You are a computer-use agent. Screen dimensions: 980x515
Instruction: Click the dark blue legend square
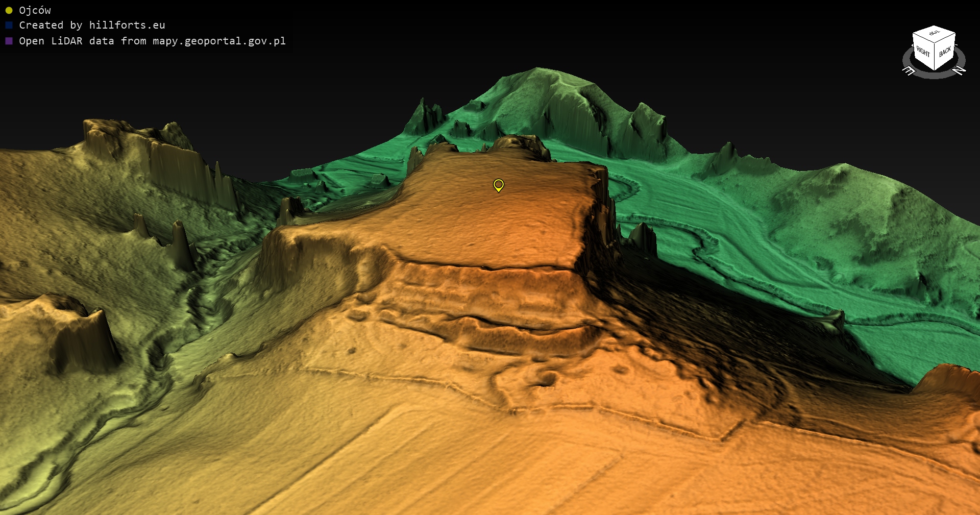tap(9, 26)
